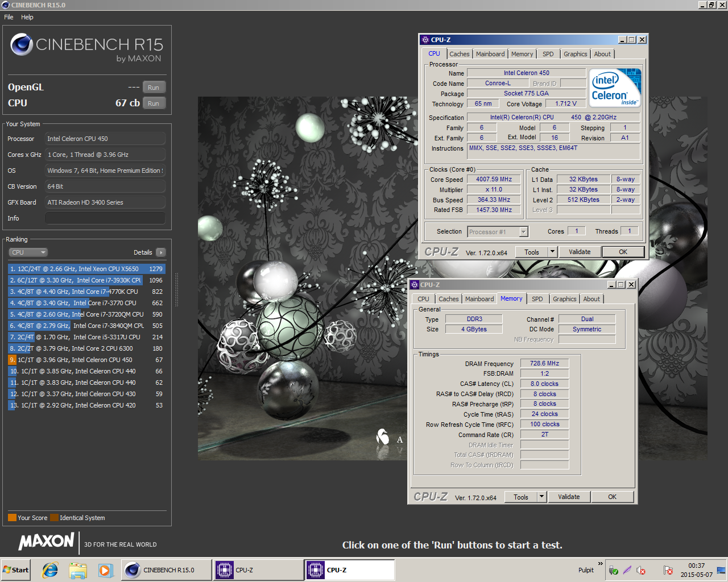Click the DRAM Frequency value 728.6 MHz
Screen dimensions: 728x582
coord(544,363)
